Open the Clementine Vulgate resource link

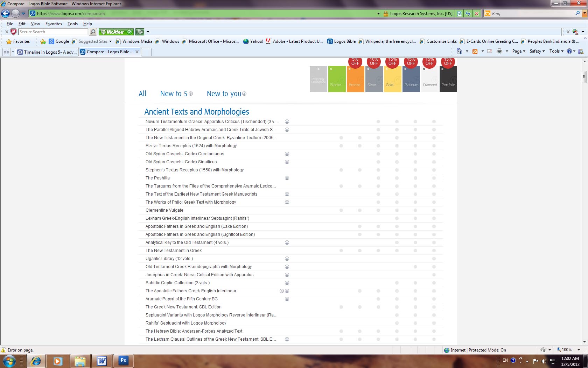pos(164,210)
